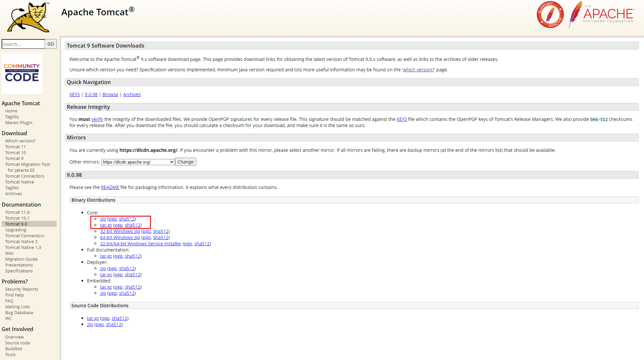Focus the Search input field
Screen dimensions: 644x360
coord(23,44)
